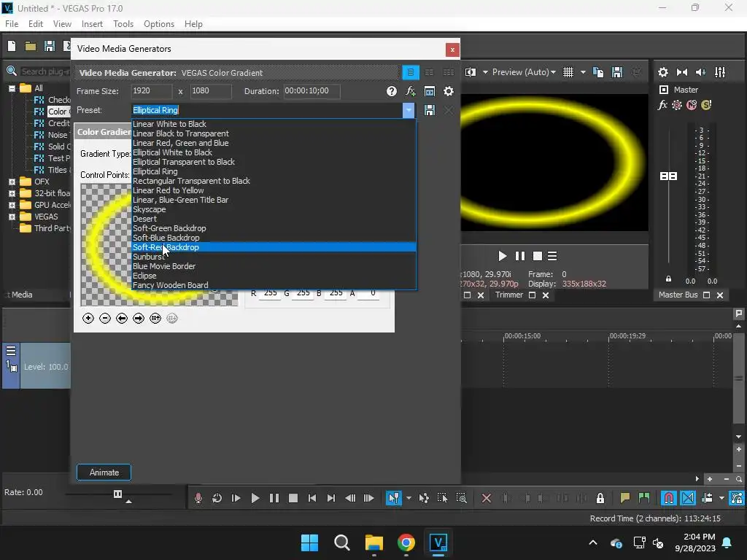The image size is (747, 560).
Task: Open Edit Tool dropdown arrow
Action: click(409, 499)
